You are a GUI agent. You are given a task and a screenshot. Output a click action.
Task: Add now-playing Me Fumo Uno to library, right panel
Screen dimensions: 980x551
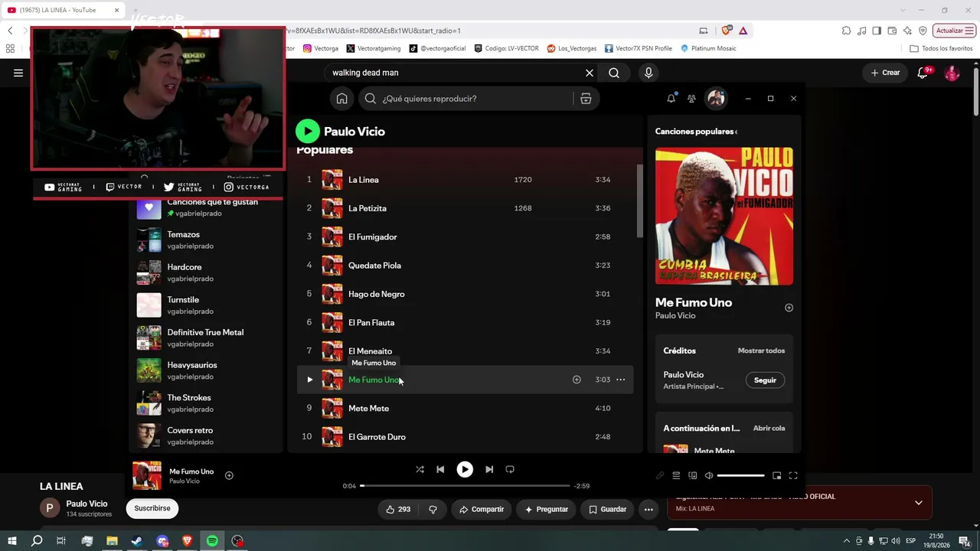pos(789,308)
